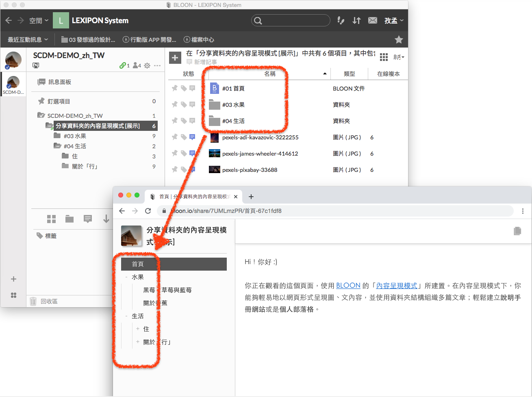
Task: Click the BLOON hyperlink in page text
Action: [348, 285]
